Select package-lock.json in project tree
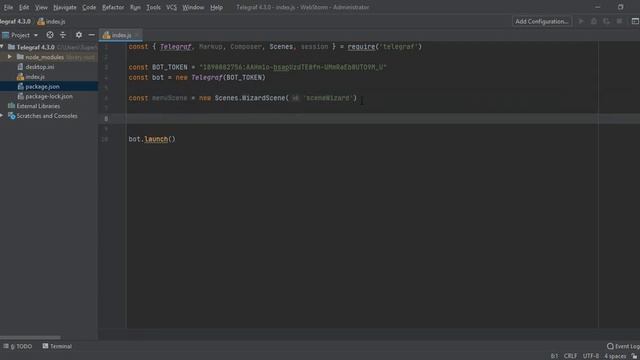 pyautogui.click(x=49, y=96)
